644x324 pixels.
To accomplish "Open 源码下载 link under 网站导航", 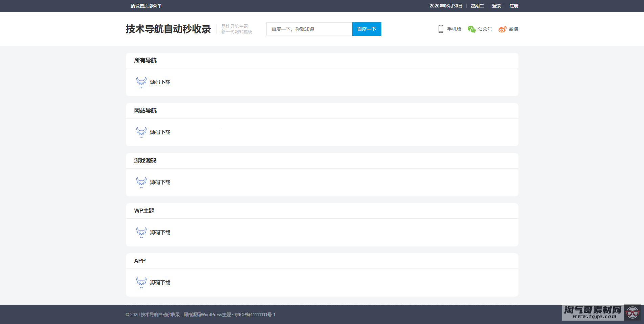I will [x=160, y=132].
